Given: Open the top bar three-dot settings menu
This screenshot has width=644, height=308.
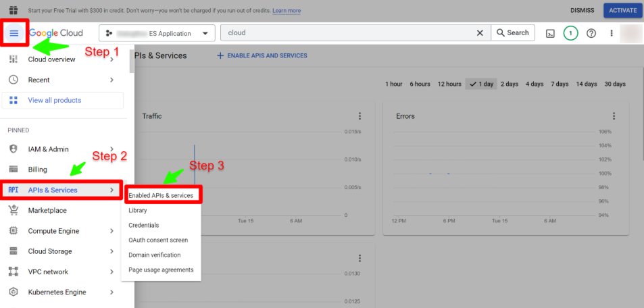Looking at the screenshot, I should click(612, 33).
